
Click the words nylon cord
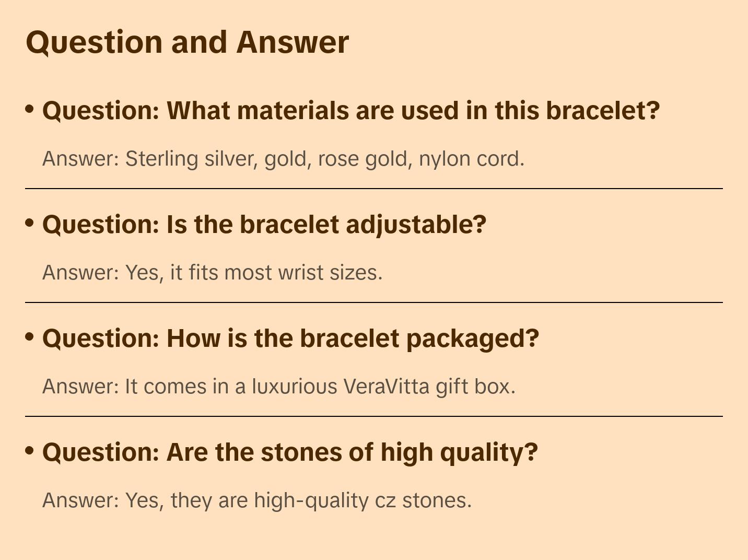(x=471, y=159)
